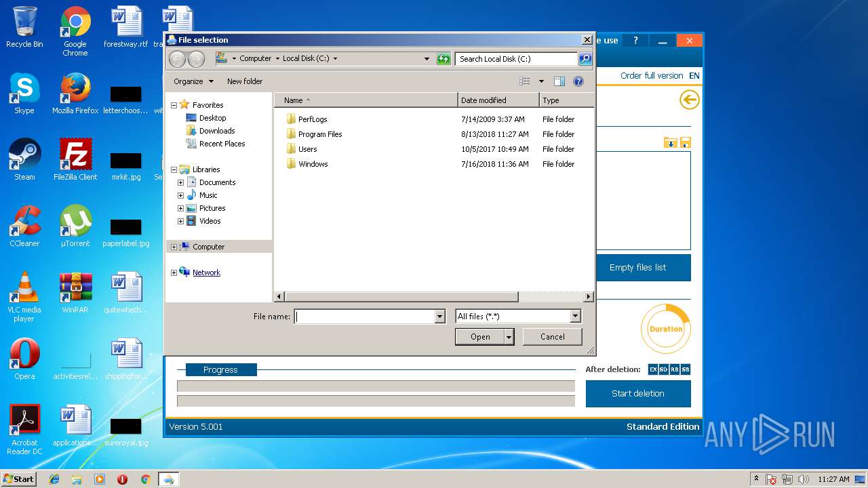Collapse the Libraries tree node
The image size is (868, 488).
(174, 169)
